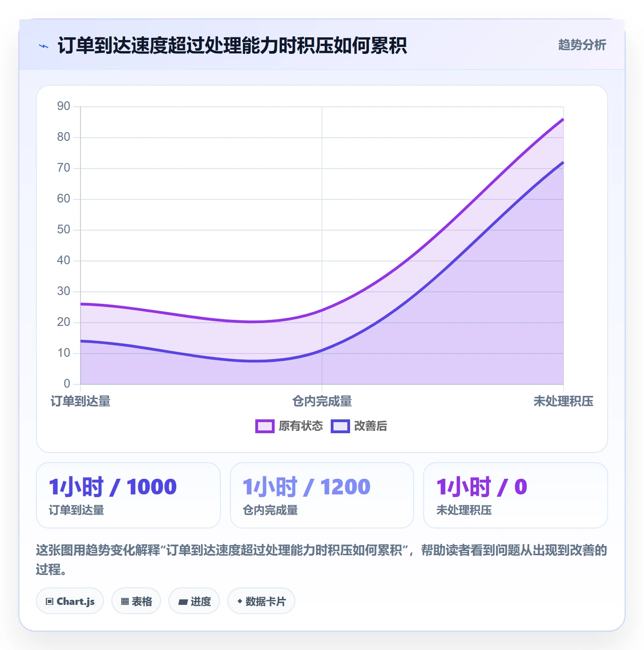Toggle the 原有状态 legend swatch
The image size is (644, 650).
265,426
